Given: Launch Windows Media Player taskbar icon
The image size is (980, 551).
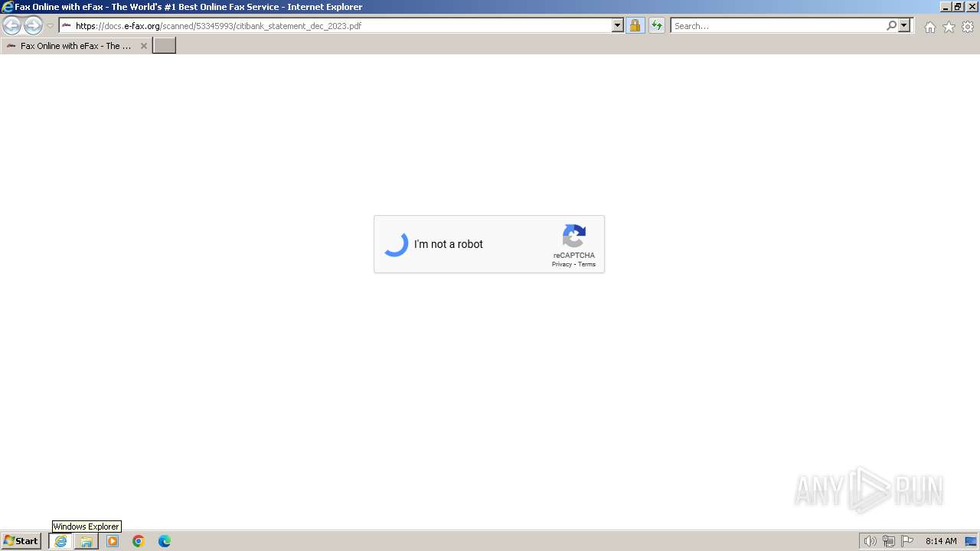Looking at the screenshot, I should click(113, 541).
